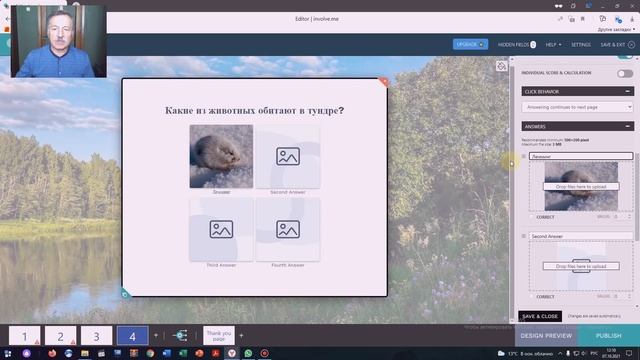The height and width of the screenshot is (360, 640).
Task: Open Word from the taskbar
Action: pos(167,353)
